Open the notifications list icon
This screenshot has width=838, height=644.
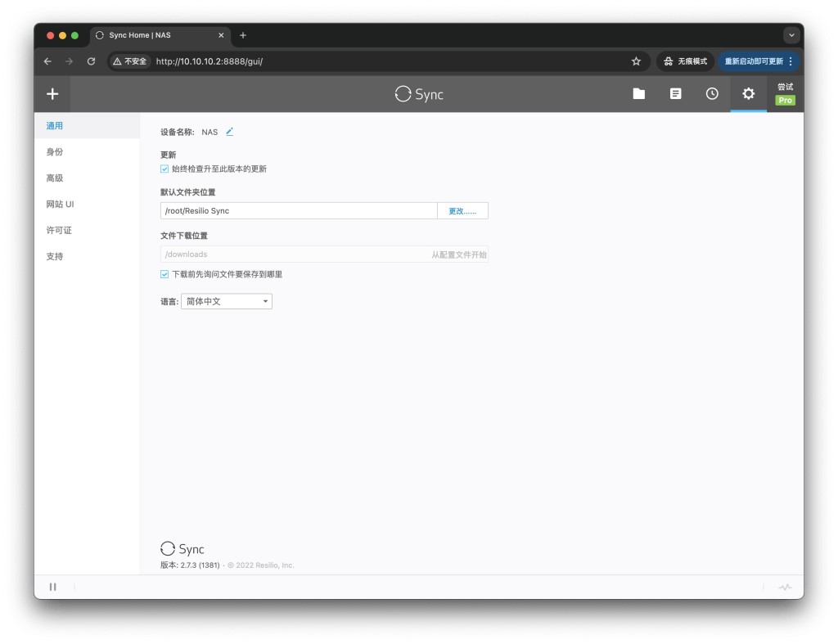tap(675, 94)
